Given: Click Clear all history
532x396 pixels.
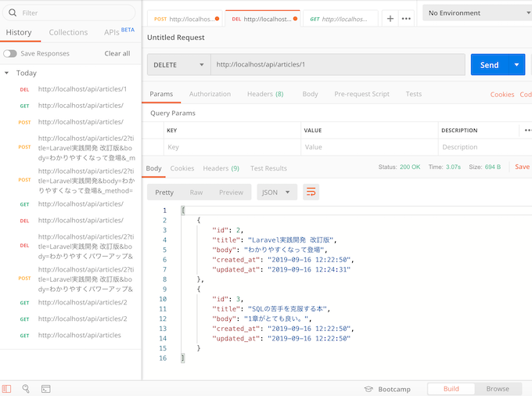Looking at the screenshot, I should tap(117, 53).
